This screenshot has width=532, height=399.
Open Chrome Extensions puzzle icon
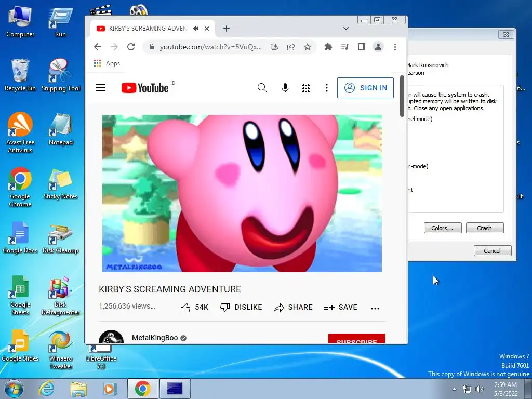328,47
